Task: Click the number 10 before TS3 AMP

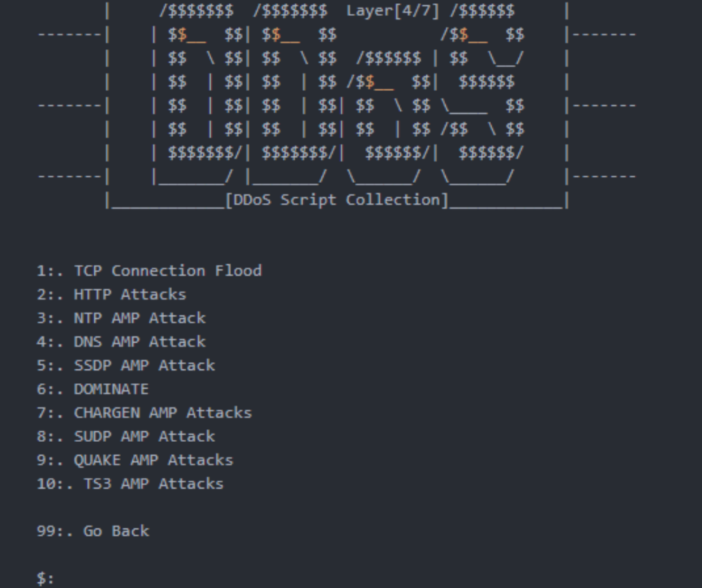Action: tap(46, 484)
